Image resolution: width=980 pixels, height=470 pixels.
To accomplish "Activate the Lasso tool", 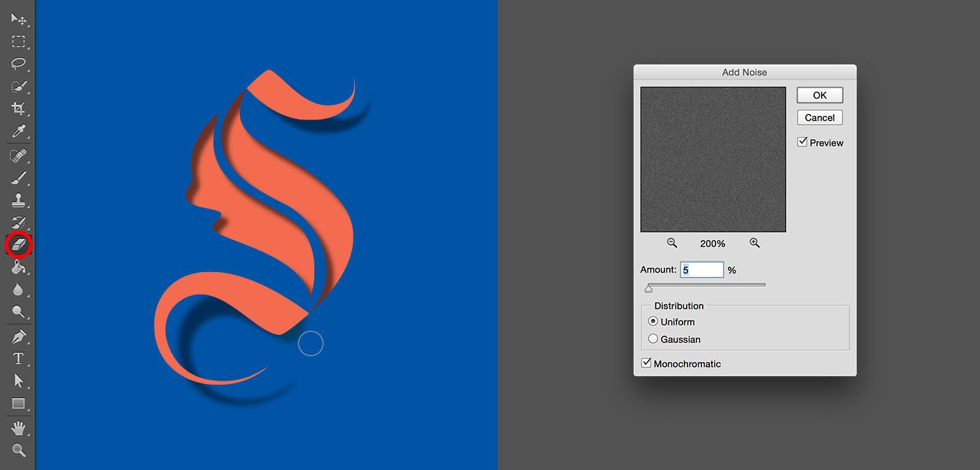I will click(18, 64).
